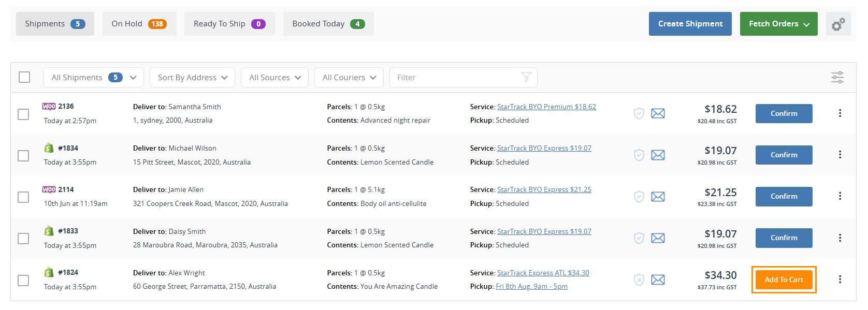This screenshot has height=310, width=868.
Task: Open the Sort By Address dropdown
Action: pos(192,78)
